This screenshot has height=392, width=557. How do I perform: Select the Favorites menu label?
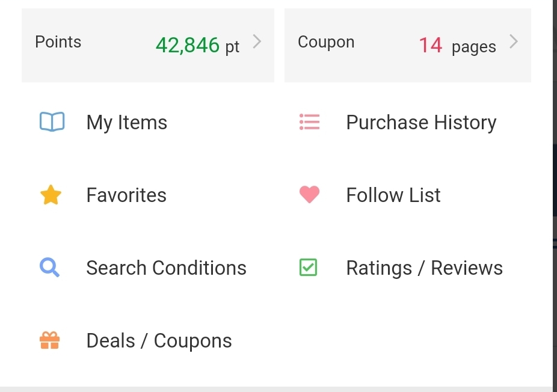tap(126, 195)
